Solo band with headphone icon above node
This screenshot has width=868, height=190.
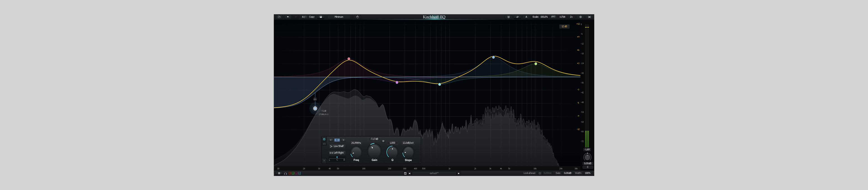pos(315,99)
